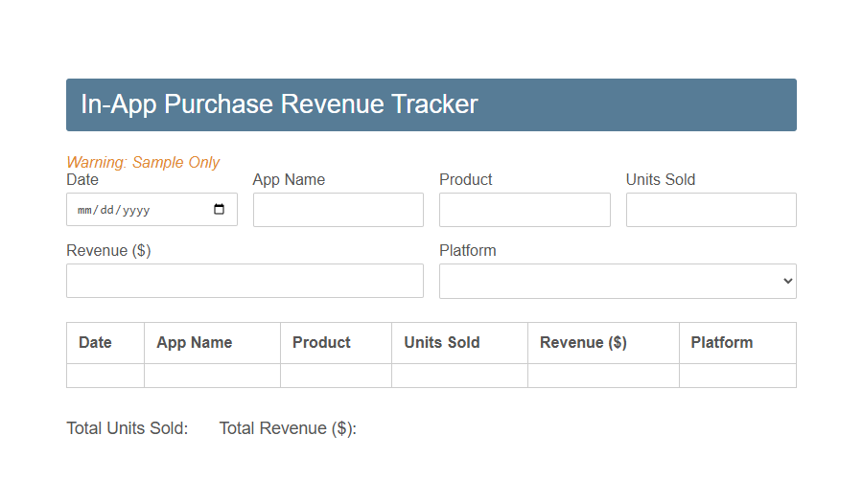Click the Total Revenue ($) summary label
863x504 pixels.
[288, 428]
